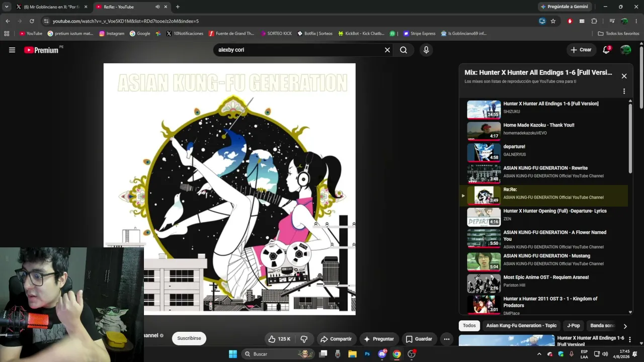The width and height of the screenshot is (644, 362).
Task: Select the Todos filter chip
Action: tap(469, 326)
